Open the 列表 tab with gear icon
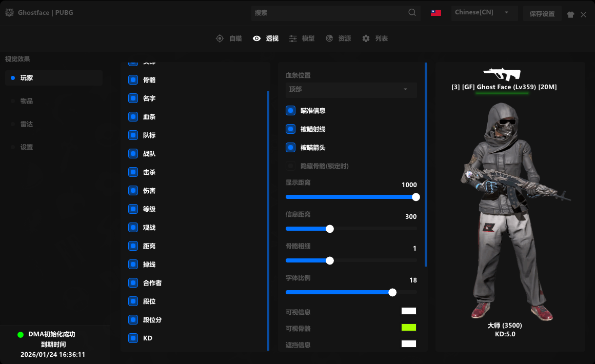 tap(375, 38)
